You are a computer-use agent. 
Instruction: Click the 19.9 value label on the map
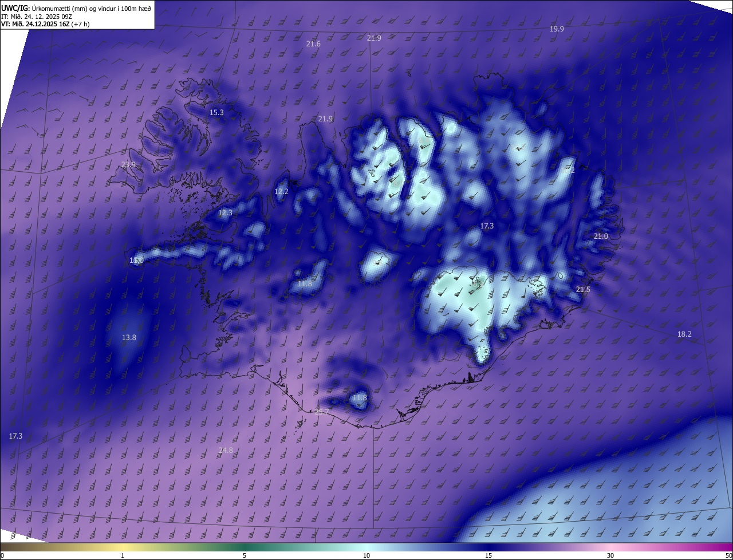coord(557,29)
